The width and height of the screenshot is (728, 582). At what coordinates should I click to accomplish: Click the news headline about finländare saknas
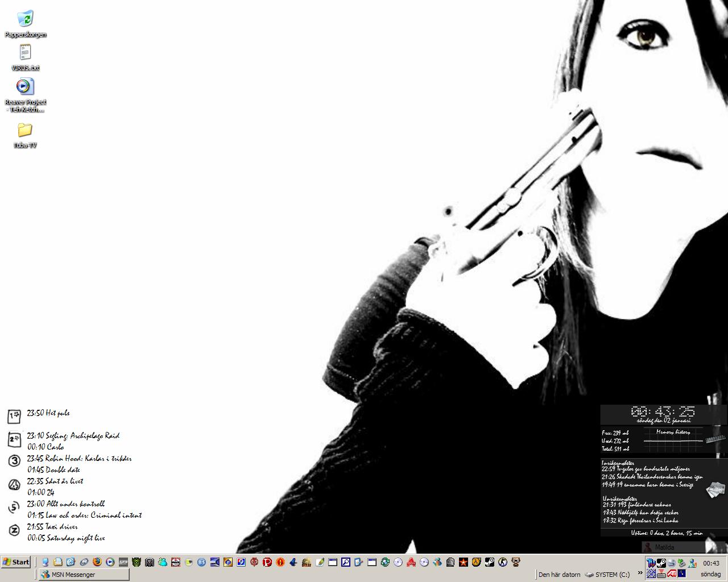pos(636,504)
